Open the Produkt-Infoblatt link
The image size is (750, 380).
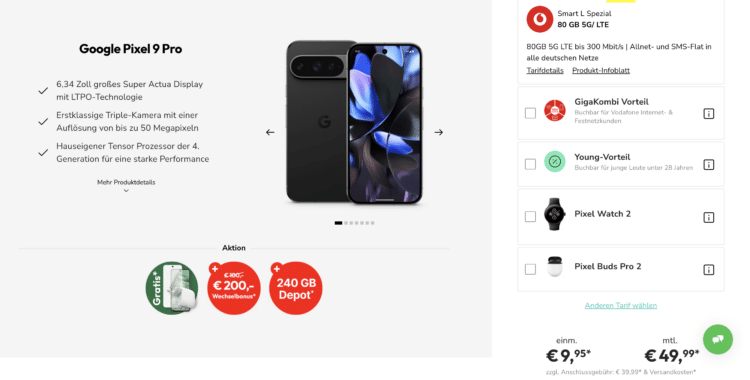(x=601, y=70)
